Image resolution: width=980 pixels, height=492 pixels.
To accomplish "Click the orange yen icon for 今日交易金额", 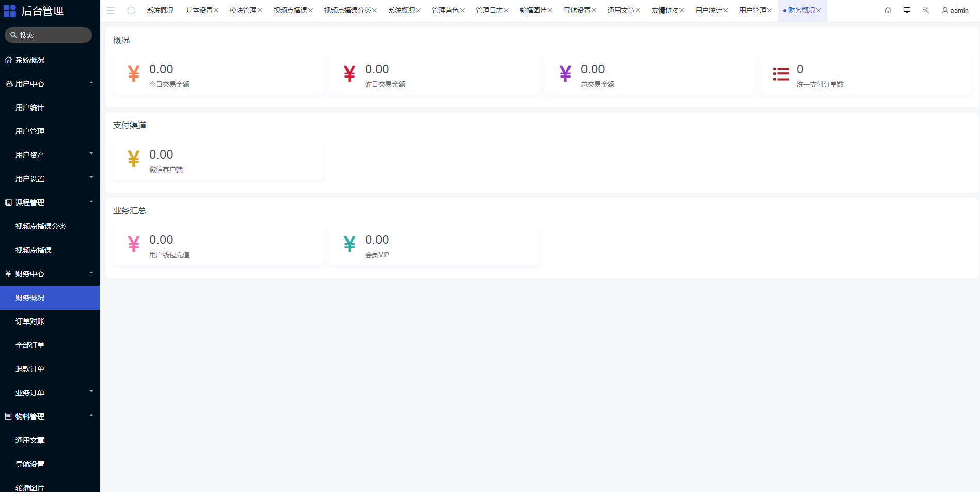I will click(x=134, y=74).
